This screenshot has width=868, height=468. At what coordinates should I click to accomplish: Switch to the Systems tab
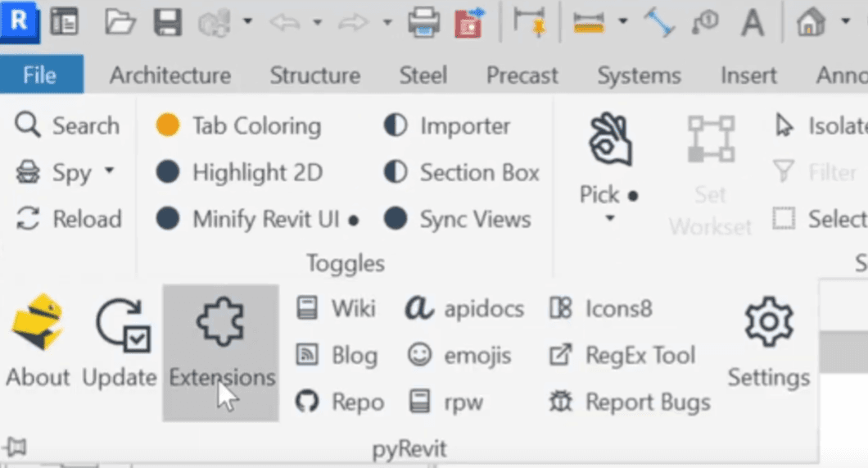tap(639, 75)
